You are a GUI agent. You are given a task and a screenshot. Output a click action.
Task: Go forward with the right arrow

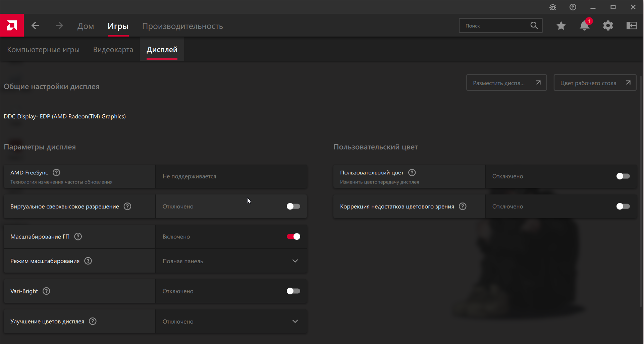[59, 25]
